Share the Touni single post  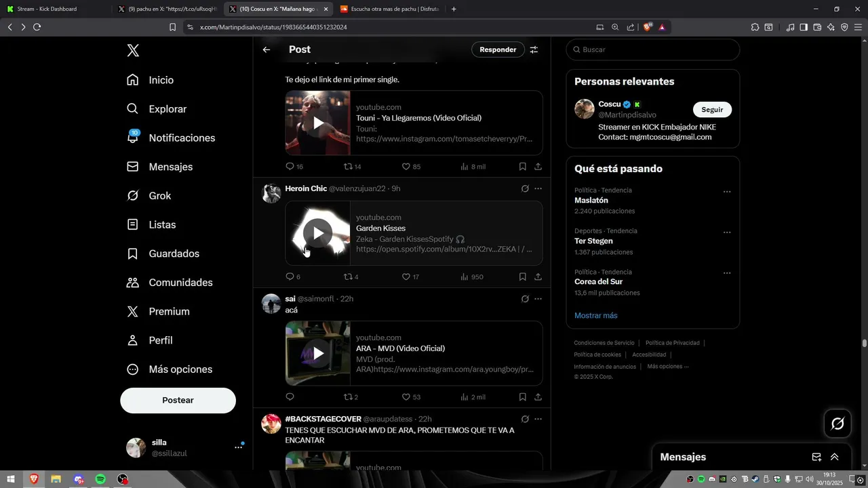(538, 167)
